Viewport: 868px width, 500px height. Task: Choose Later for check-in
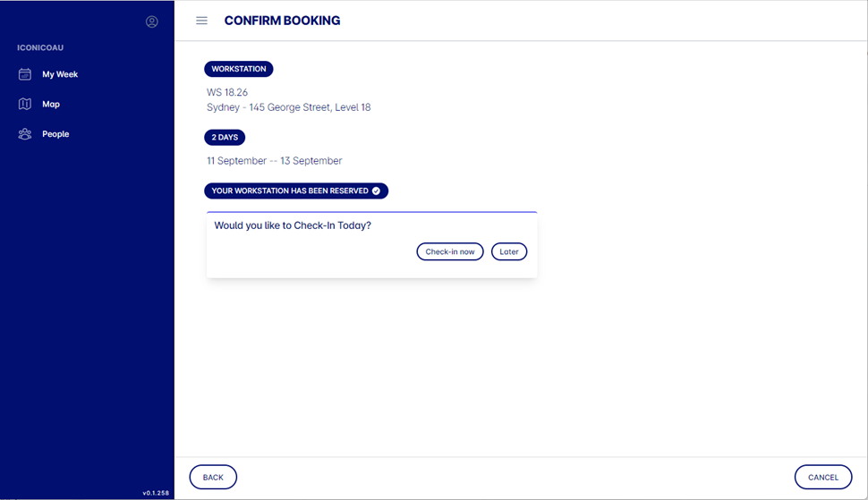[x=509, y=251]
